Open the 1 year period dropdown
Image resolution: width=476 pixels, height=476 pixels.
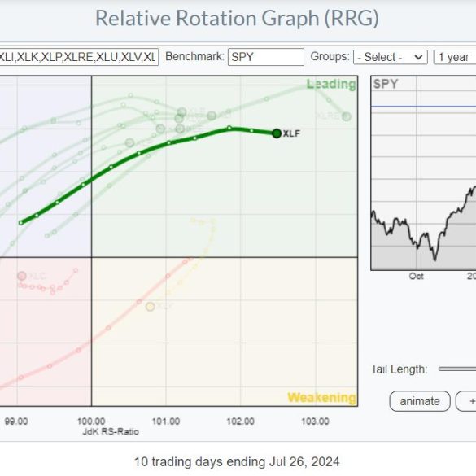(x=455, y=57)
